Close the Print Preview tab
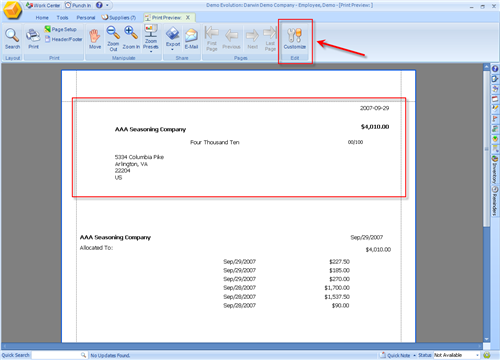Screen dimensions: 500x360 (x=188, y=17)
